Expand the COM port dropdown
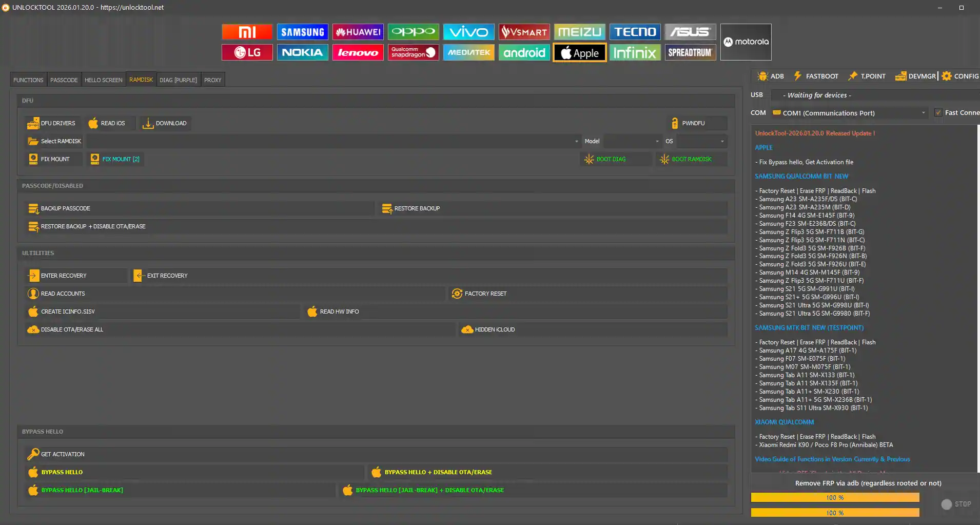The width and height of the screenshot is (980, 525). click(x=923, y=113)
